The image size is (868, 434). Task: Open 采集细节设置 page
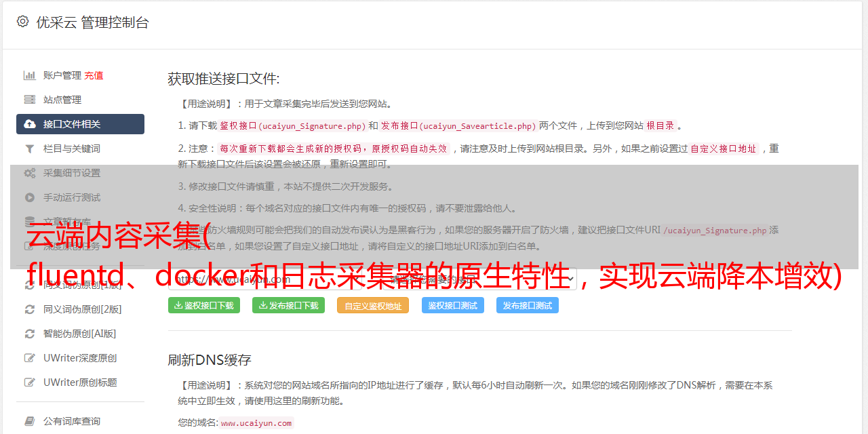72,173
